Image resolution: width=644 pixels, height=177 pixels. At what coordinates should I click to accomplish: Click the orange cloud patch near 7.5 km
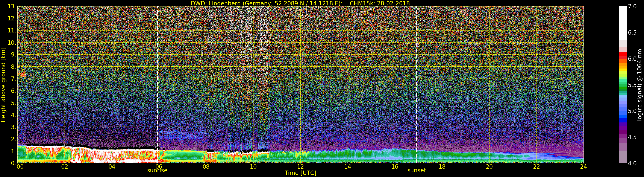coord(22,74)
